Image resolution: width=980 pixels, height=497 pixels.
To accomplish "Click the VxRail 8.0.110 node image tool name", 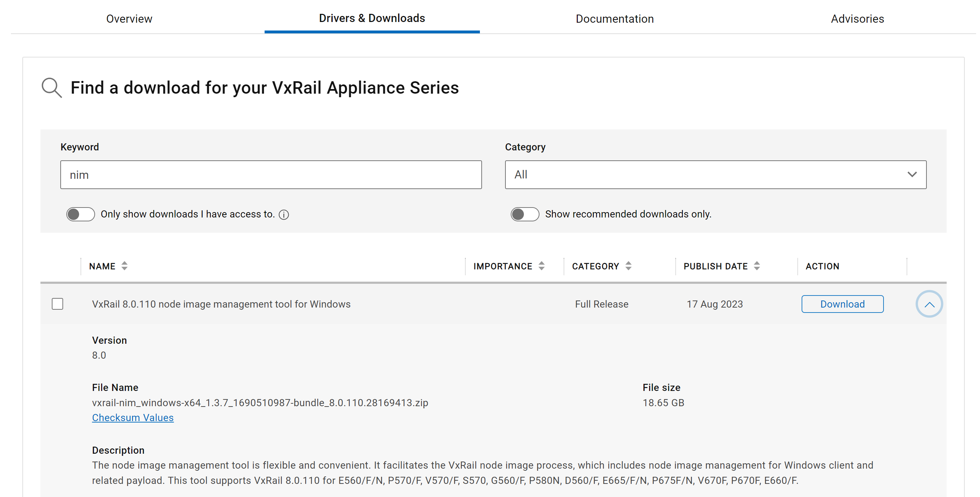I will point(221,304).
